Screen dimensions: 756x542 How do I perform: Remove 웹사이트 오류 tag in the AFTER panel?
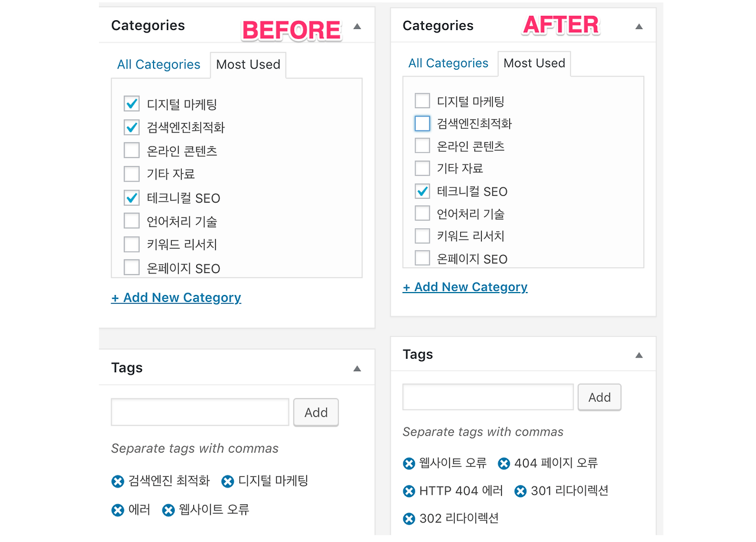409,464
